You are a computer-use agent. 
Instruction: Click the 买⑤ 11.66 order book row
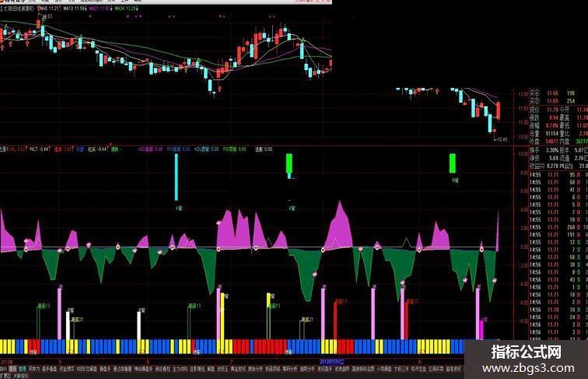(x=558, y=93)
